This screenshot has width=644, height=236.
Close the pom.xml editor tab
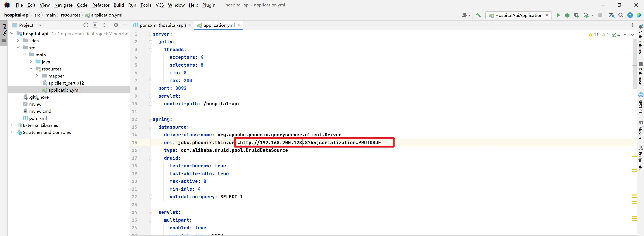click(x=190, y=25)
